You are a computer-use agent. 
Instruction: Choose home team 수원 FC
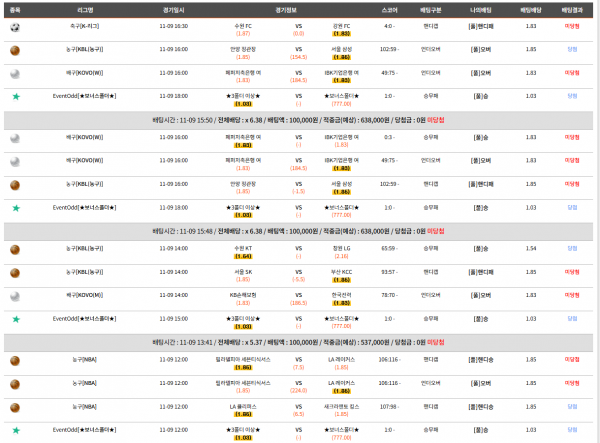coord(241,23)
